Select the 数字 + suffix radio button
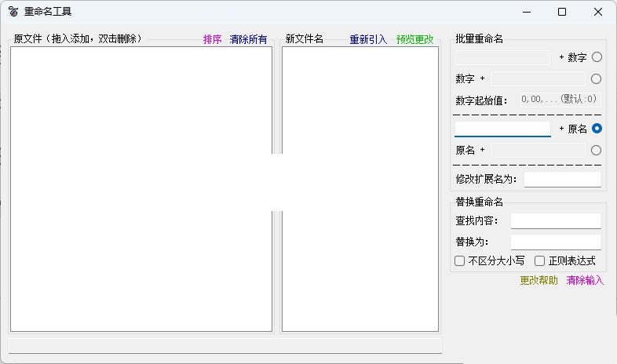Screen dimensions: 617x364 tap(597, 78)
